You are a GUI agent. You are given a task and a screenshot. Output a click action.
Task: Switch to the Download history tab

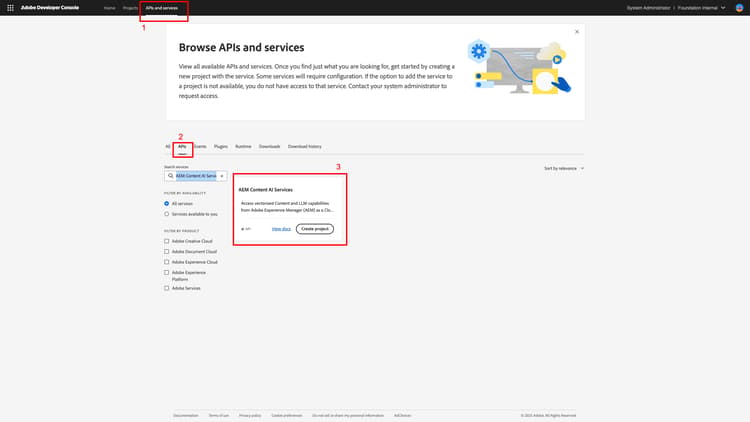point(305,146)
